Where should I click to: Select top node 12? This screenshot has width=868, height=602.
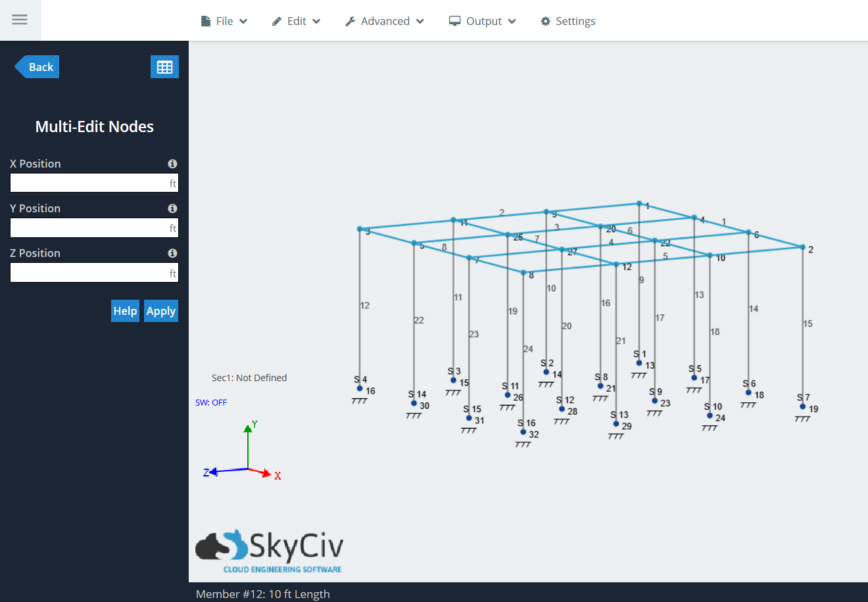pos(616,264)
